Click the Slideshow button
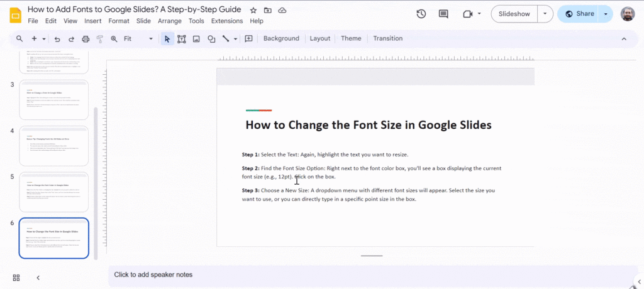 (x=514, y=14)
